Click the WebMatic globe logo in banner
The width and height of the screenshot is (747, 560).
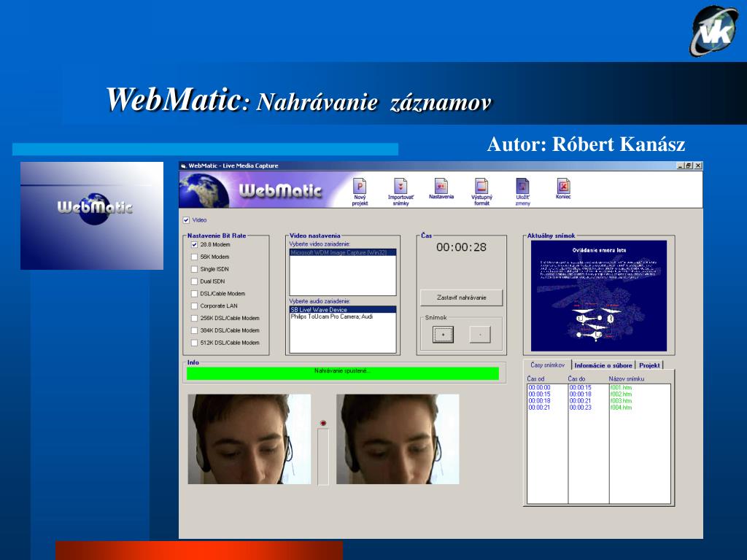(204, 190)
